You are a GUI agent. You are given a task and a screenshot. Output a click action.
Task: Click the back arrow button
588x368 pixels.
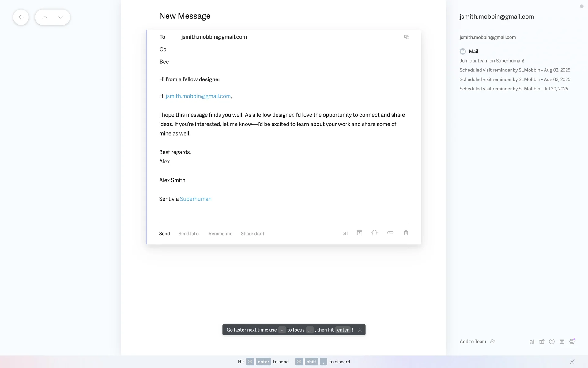pos(21,17)
